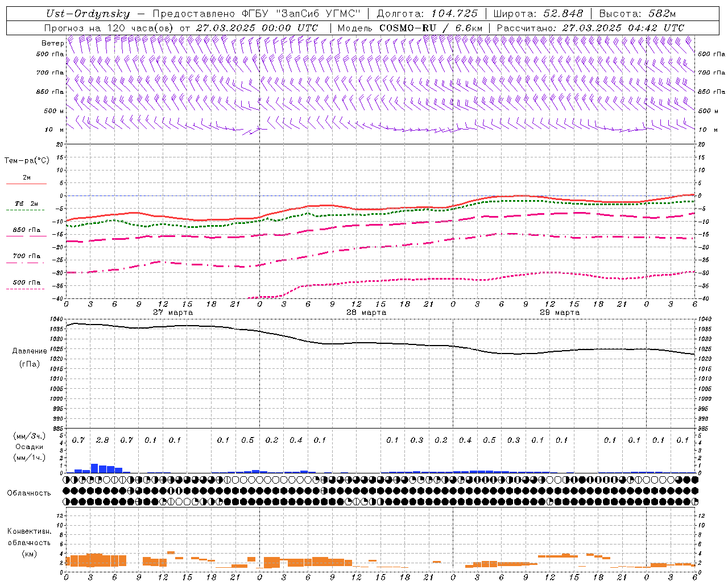Click the Конвективн. label of the convective cloud panel
This screenshot has width=728, height=582.
pyautogui.click(x=29, y=531)
